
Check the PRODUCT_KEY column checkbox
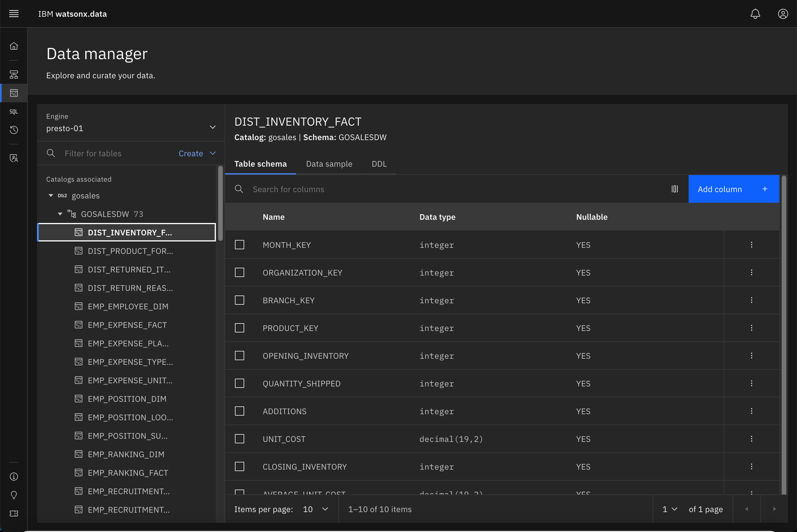pyautogui.click(x=240, y=328)
